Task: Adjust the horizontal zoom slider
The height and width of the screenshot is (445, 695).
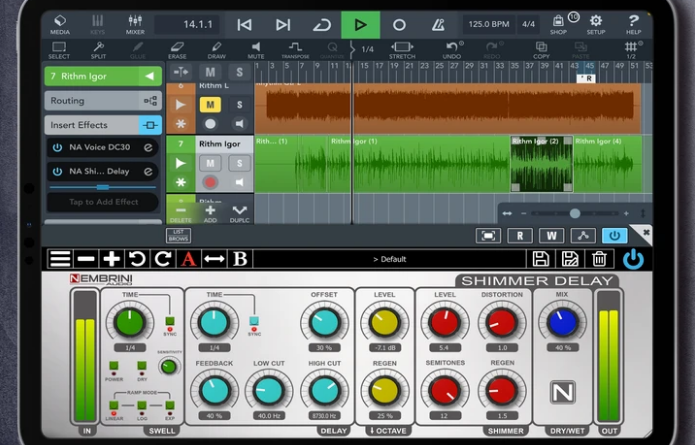Action: click(x=575, y=214)
